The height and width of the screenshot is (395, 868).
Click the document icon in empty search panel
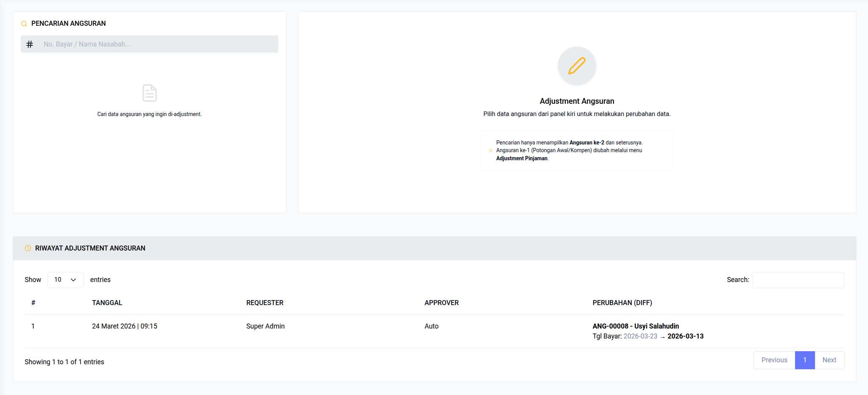coord(149,93)
